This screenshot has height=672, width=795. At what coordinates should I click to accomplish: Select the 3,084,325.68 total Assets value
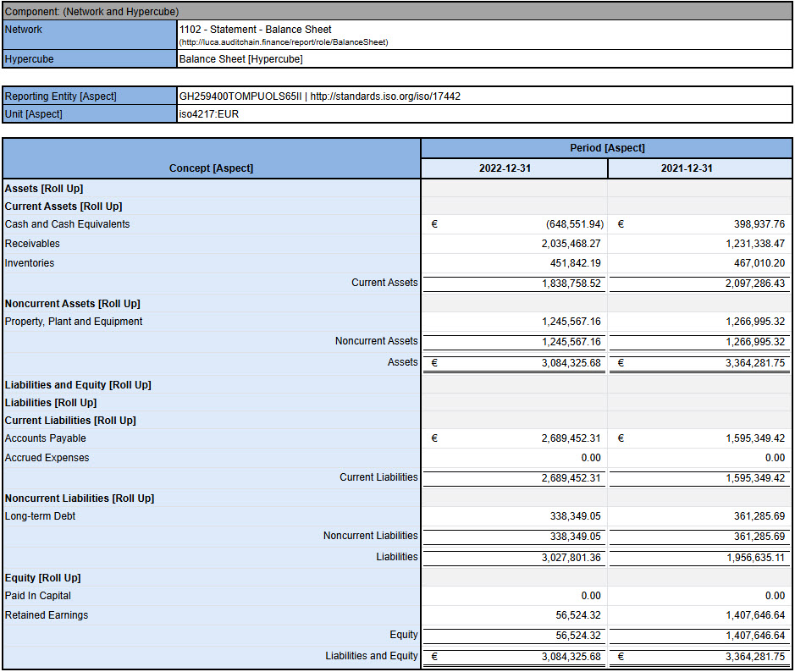(x=571, y=363)
